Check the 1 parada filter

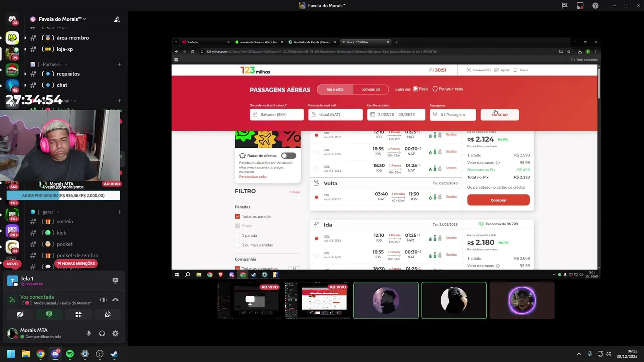237,235
